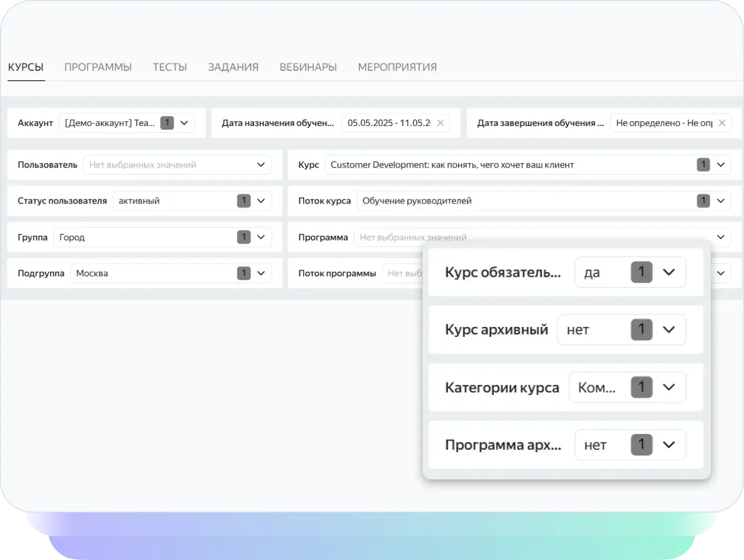Click the активный status value
This screenshot has width=744, height=560.
pos(139,201)
